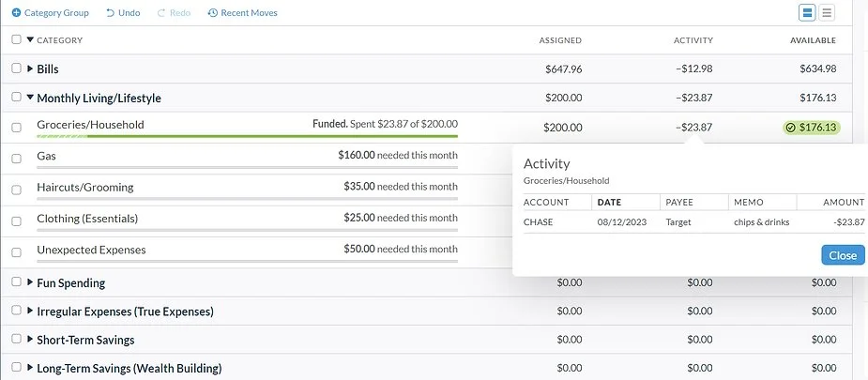
Task: Open the -$23.87 Groceries activity amount
Action: (693, 128)
